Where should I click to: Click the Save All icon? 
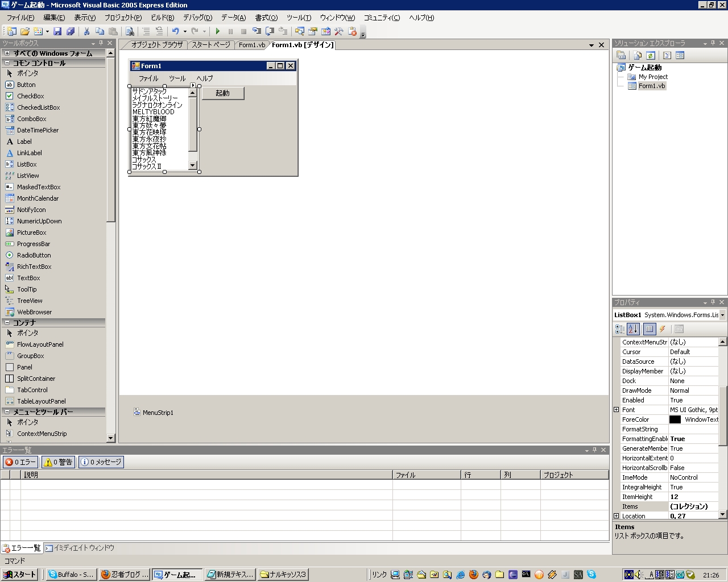pos(71,31)
